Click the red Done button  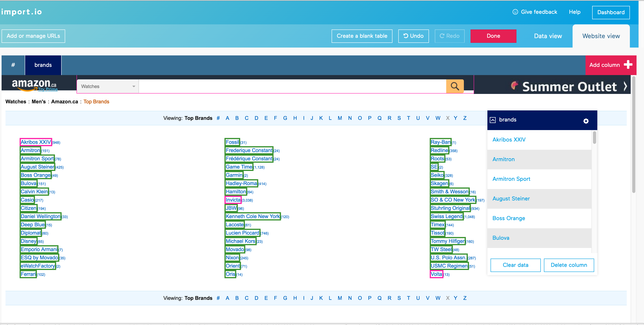point(493,36)
